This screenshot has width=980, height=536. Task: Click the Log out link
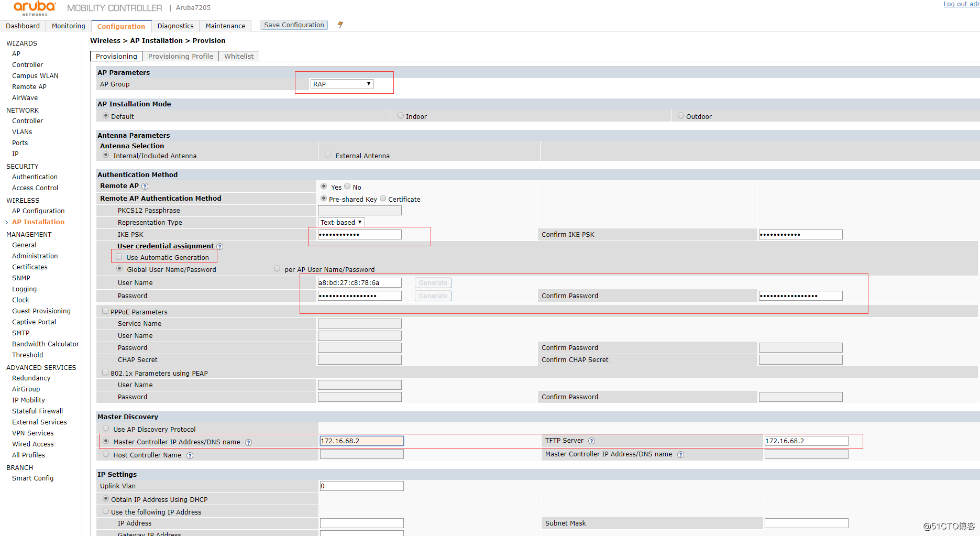[x=961, y=4]
